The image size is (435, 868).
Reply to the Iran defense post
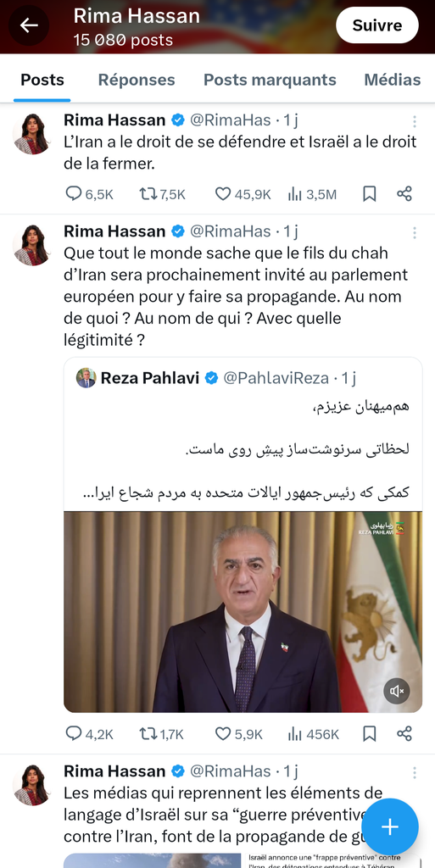point(89,194)
